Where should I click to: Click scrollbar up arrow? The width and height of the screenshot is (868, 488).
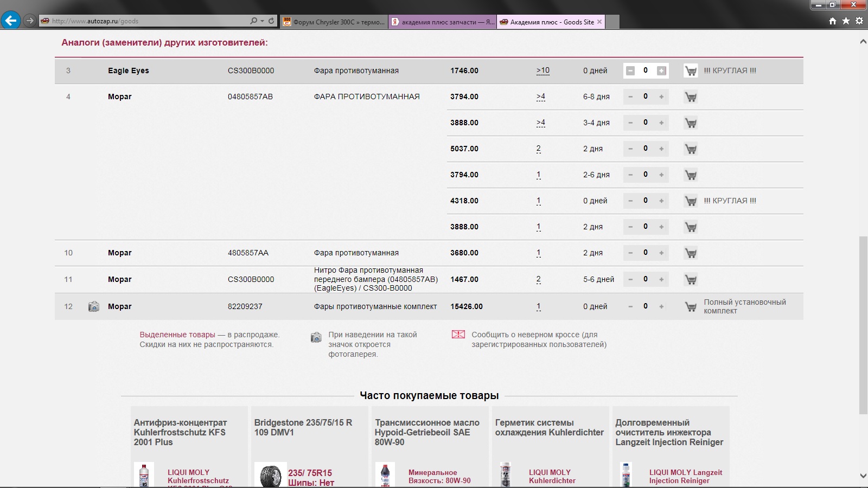click(863, 42)
